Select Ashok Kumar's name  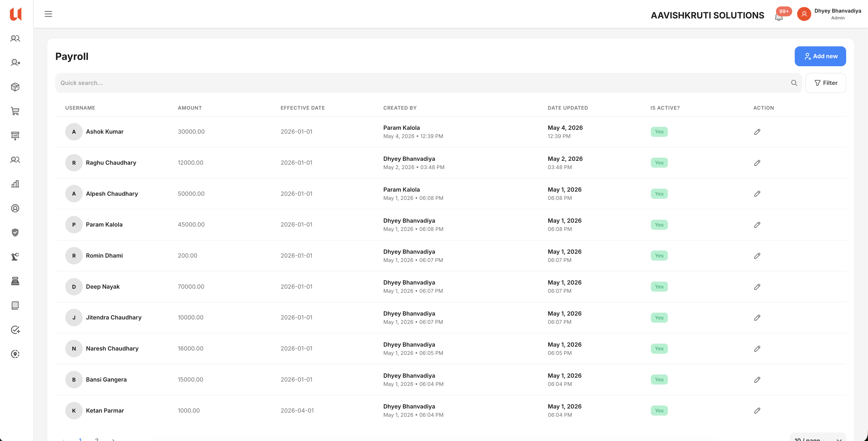pos(105,132)
